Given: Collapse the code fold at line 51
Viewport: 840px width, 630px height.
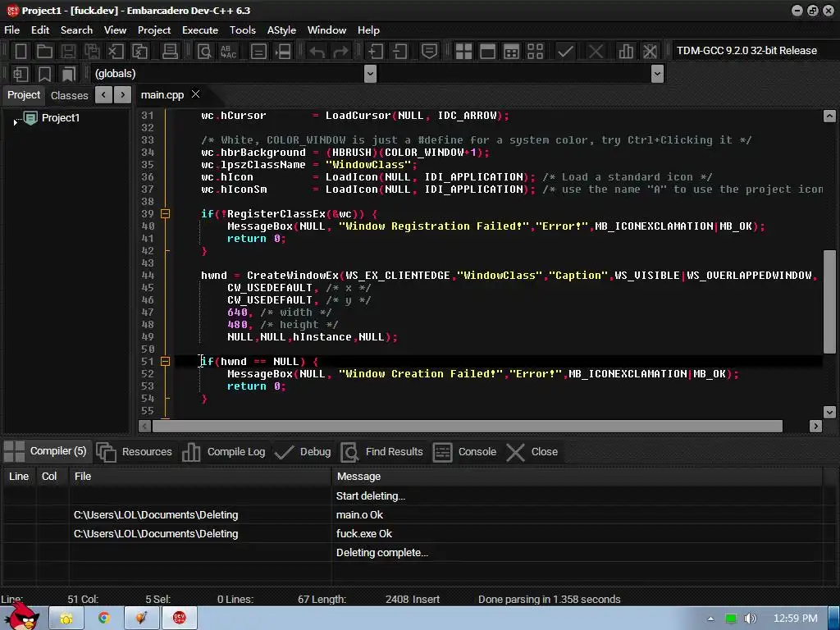Looking at the screenshot, I should pyautogui.click(x=165, y=361).
